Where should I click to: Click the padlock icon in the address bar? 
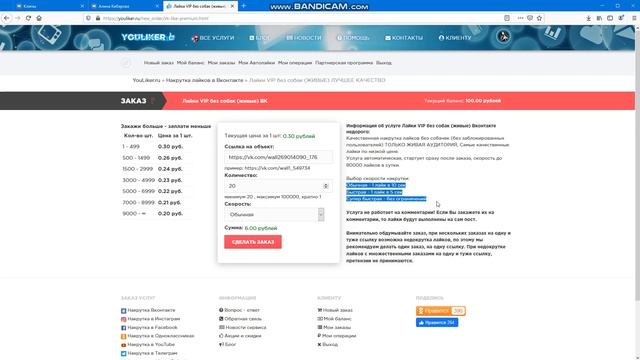pos(98,18)
